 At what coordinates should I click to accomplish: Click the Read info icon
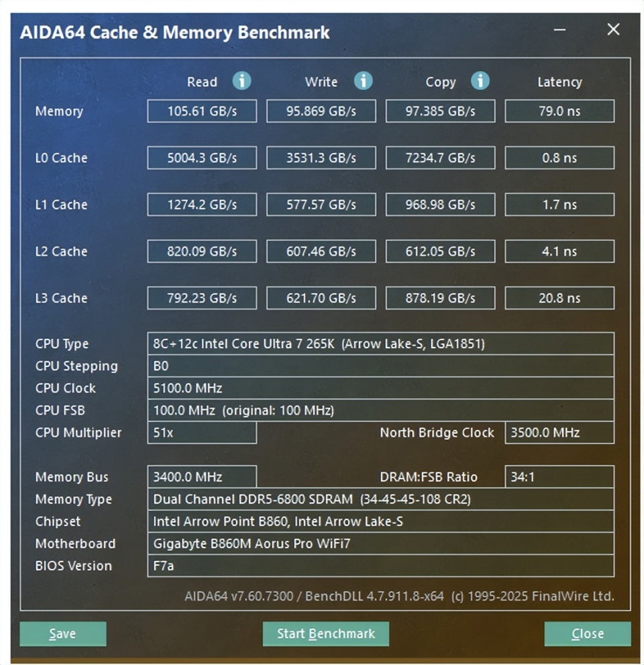pyautogui.click(x=241, y=81)
